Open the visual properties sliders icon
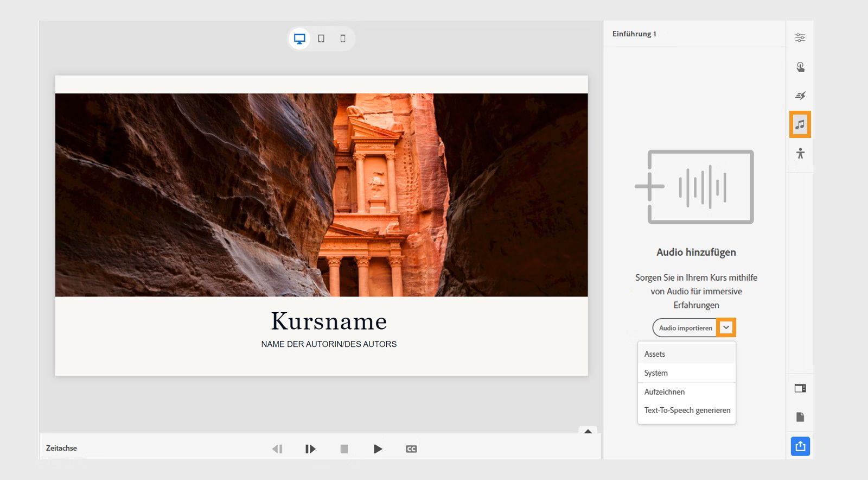 pos(800,37)
